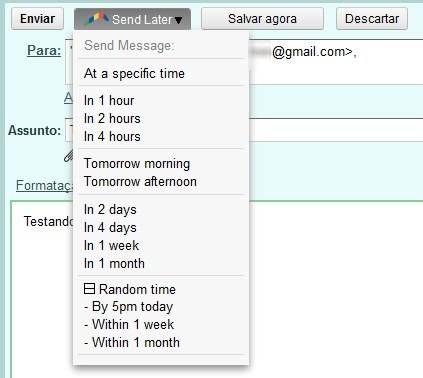This screenshot has width=423, height=378.
Task: Select In 1 hour from menu
Action: click(x=109, y=100)
